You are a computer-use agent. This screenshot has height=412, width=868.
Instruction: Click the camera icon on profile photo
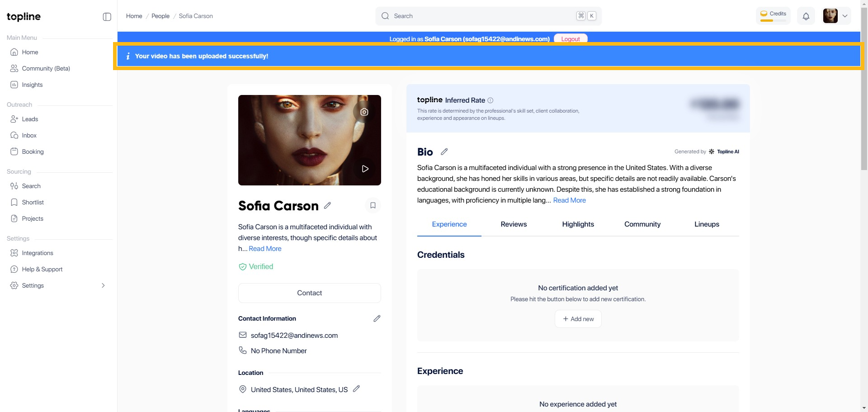tap(364, 112)
